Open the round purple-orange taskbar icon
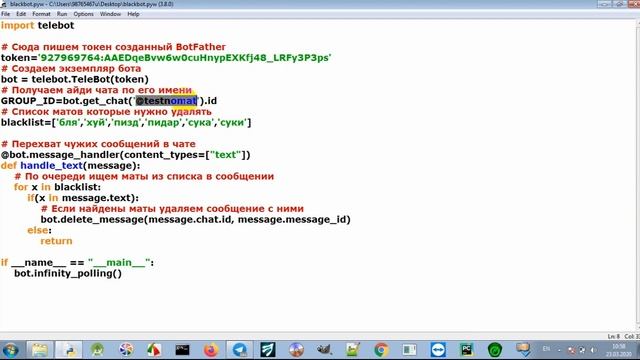 (296, 350)
